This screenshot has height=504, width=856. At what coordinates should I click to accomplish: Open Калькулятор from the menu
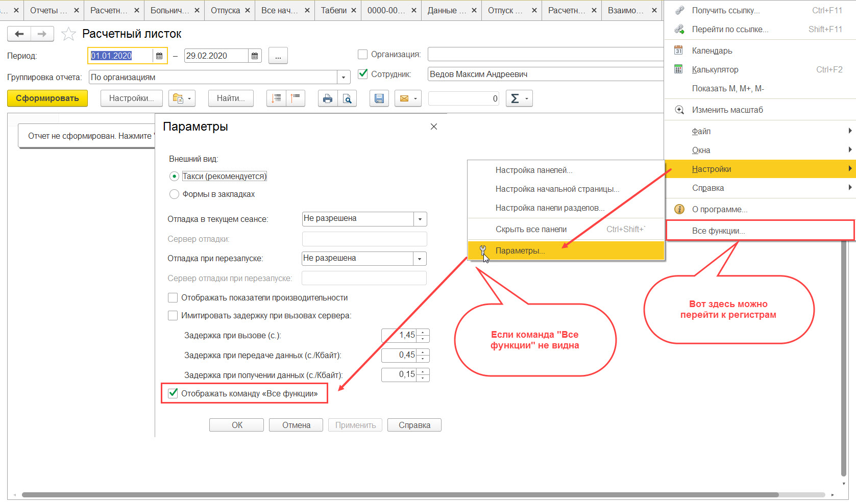[760, 69]
